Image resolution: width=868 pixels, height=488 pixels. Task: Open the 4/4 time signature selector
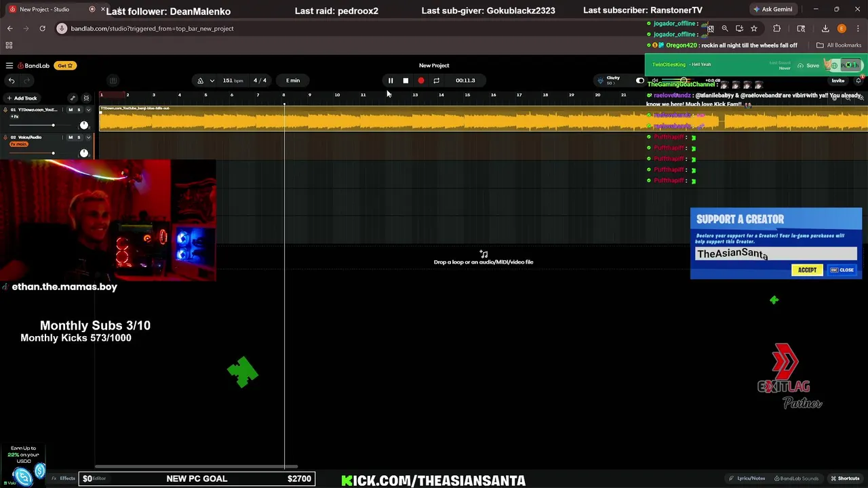coord(260,81)
